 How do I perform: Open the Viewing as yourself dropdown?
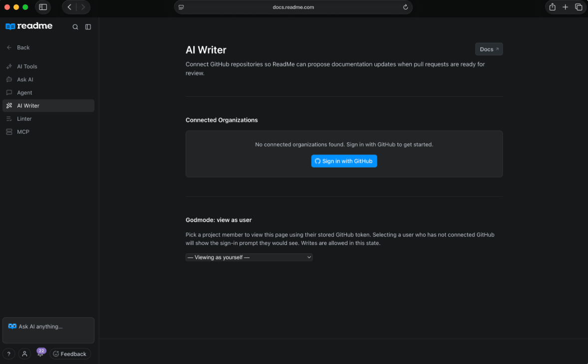tap(249, 257)
